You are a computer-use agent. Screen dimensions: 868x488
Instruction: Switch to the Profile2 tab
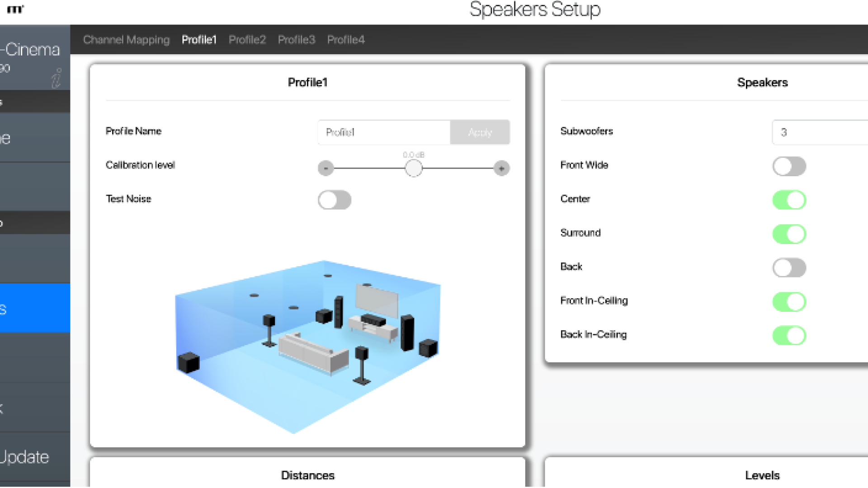pyautogui.click(x=247, y=40)
